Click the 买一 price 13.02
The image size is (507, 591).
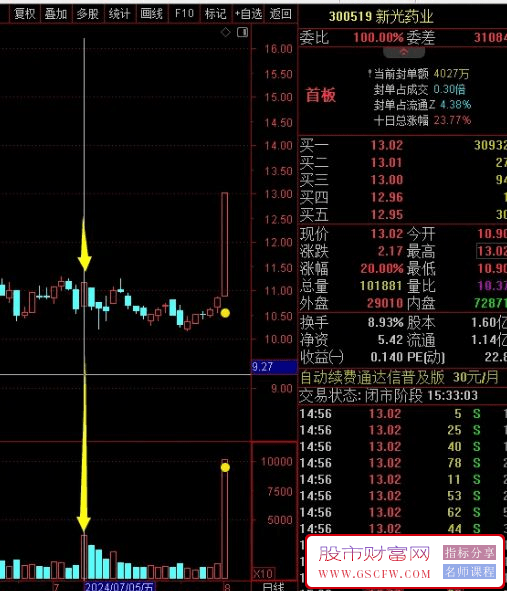pyautogui.click(x=386, y=145)
